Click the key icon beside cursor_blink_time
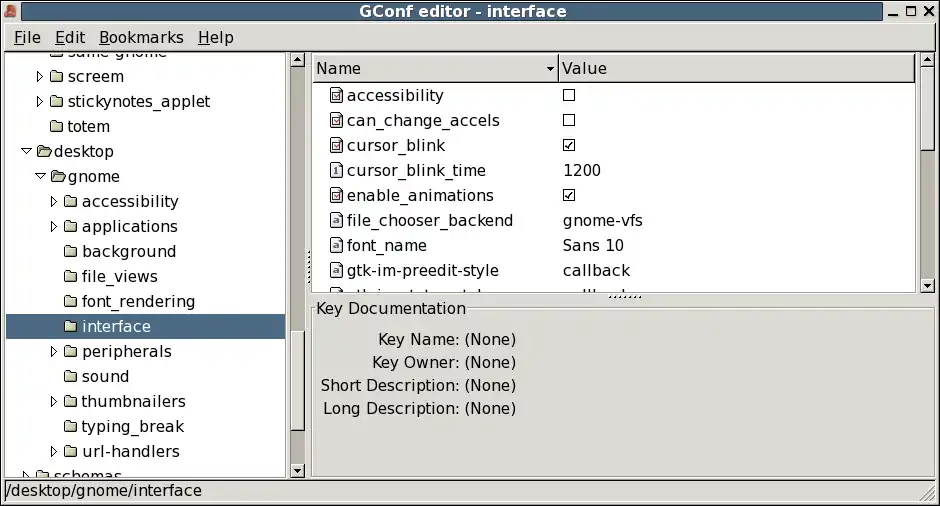The width and height of the screenshot is (940, 506). pyautogui.click(x=337, y=171)
